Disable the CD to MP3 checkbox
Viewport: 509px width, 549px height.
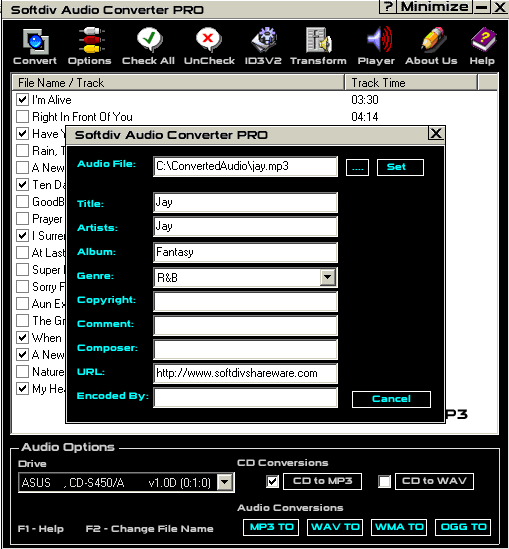point(272,481)
